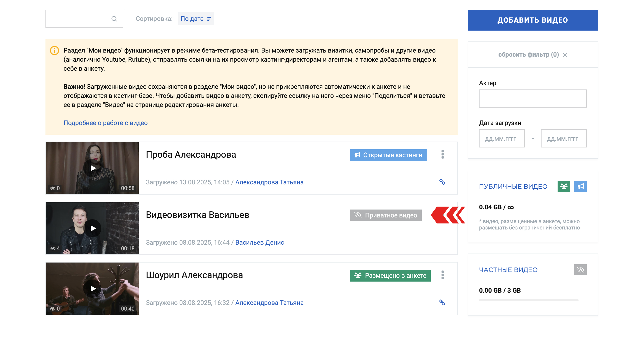
Task: Click the '00:18' duration label
Action: 128,248
